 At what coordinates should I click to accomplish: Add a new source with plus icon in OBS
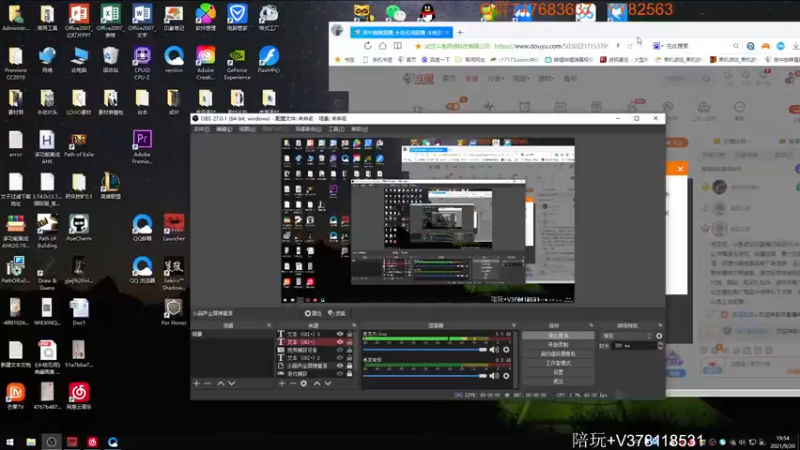tap(282, 384)
